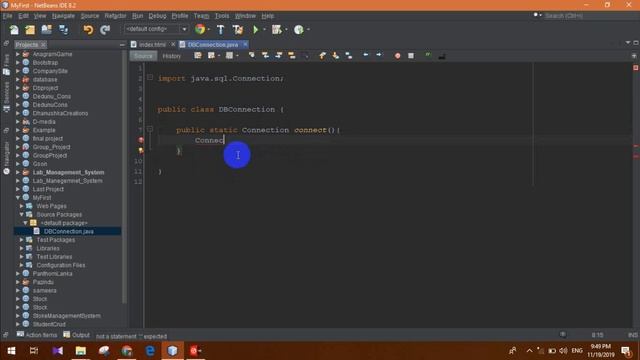Click the Projects panel vertical scrollbar
The image size is (640, 360).
tap(124, 178)
